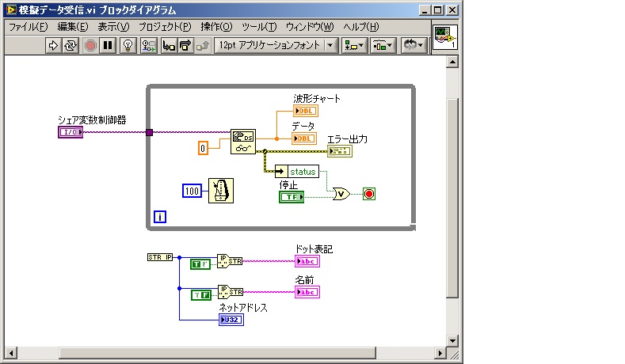Open the ツール(T) menu
This screenshot has width=625, height=364.
coord(259,27)
